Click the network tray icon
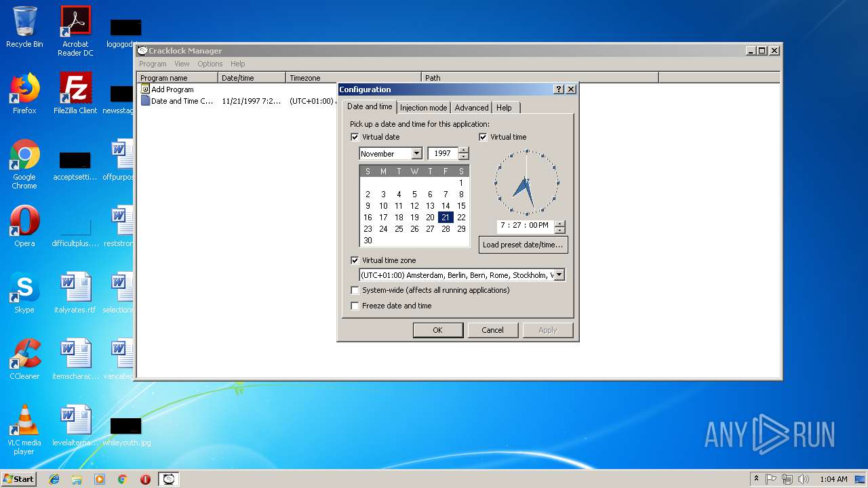The image size is (868, 488). coord(787,479)
